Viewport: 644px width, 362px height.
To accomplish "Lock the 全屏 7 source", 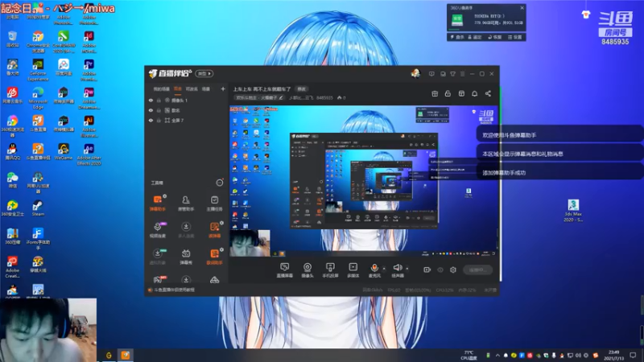I will click(159, 120).
